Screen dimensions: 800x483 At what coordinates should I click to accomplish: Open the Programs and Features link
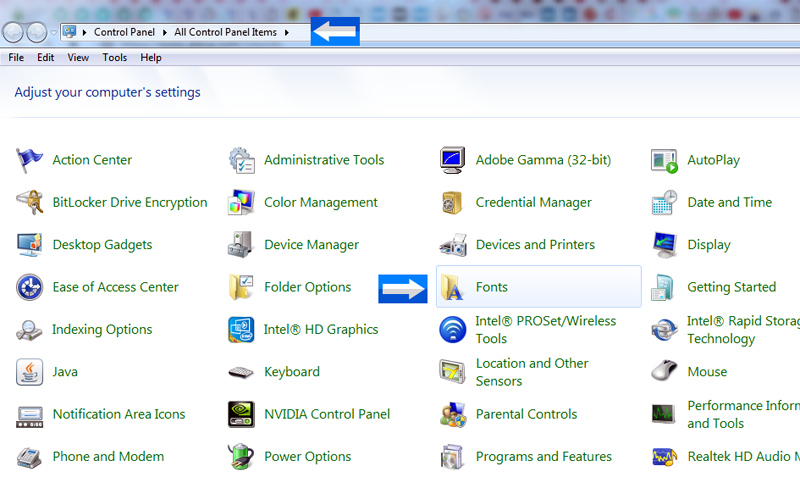(x=544, y=456)
